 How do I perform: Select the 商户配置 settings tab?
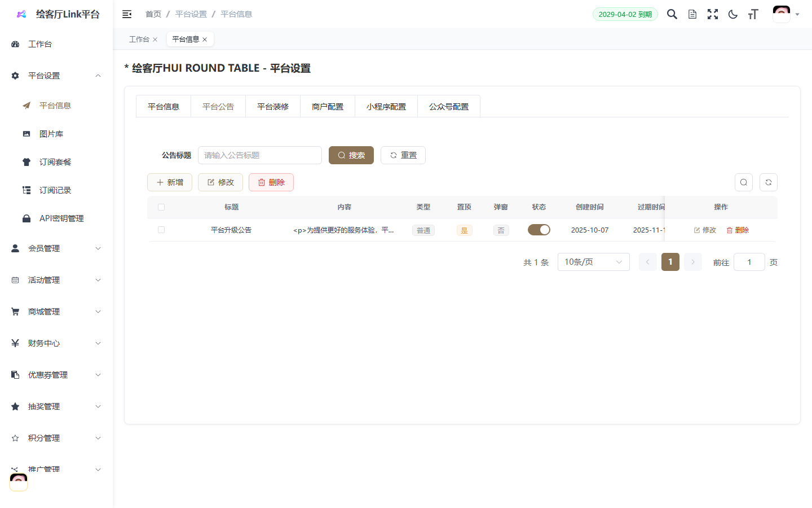(x=328, y=106)
